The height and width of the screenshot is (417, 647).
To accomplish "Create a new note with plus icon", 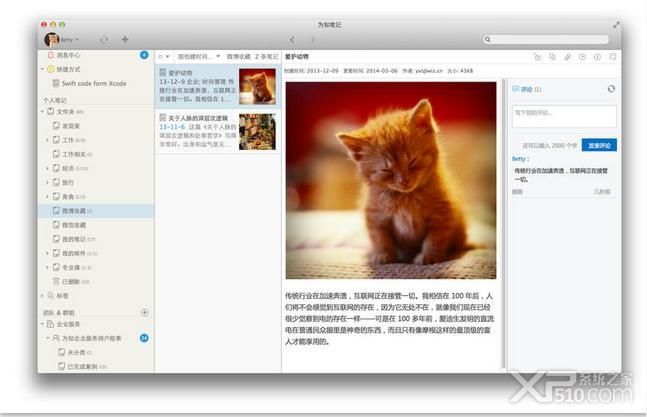I will pos(125,39).
